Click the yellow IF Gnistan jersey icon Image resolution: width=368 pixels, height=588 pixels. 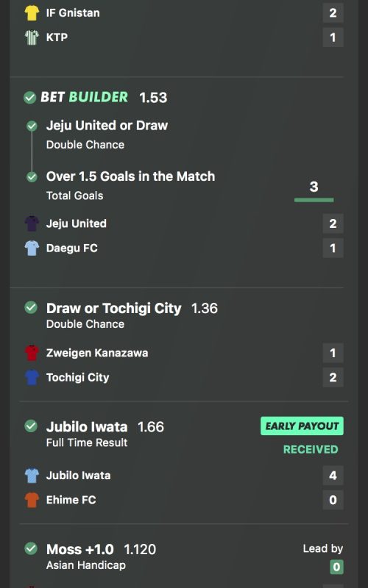pyautogui.click(x=32, y=12)
